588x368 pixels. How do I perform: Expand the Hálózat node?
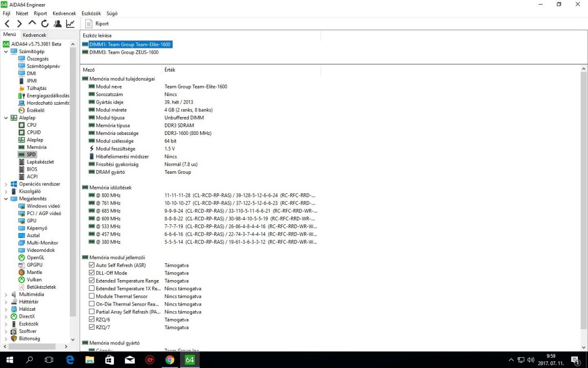[x=6, y=309]
